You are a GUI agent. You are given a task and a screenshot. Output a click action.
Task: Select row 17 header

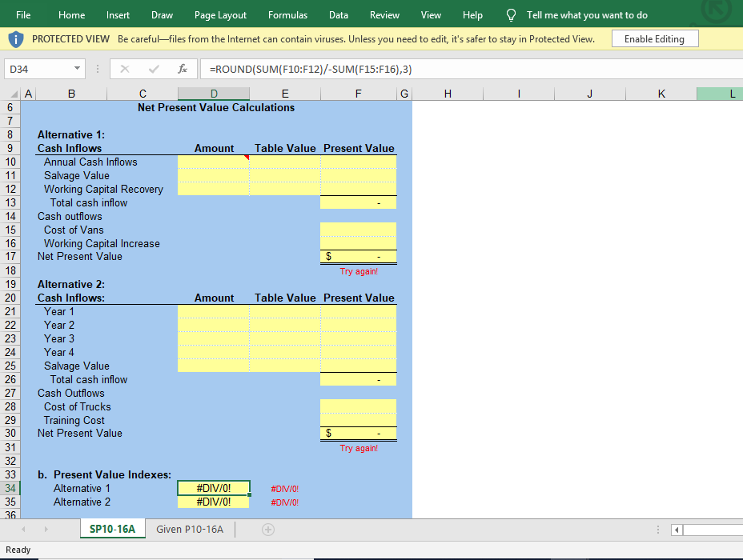pyautogui.click(x=10, y=257)
